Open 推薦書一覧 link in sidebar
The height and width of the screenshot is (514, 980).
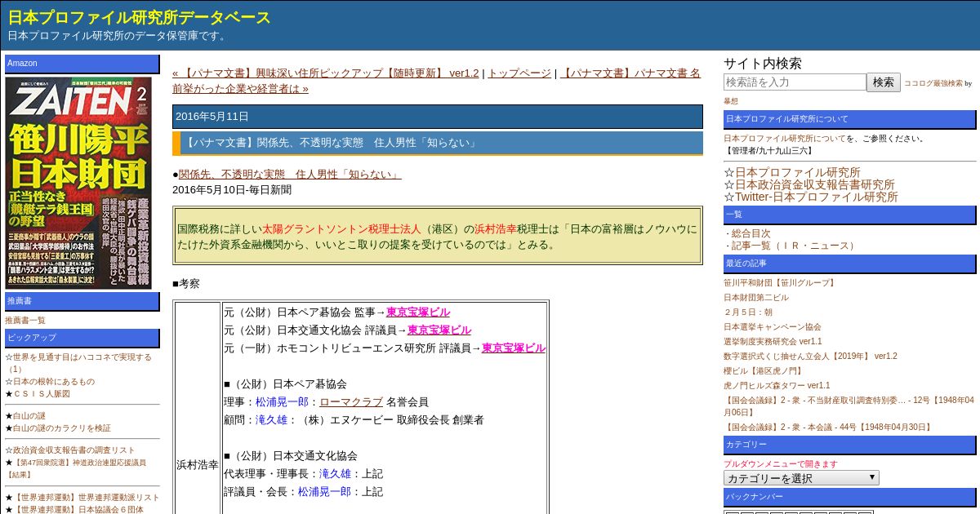coord(25,320)
